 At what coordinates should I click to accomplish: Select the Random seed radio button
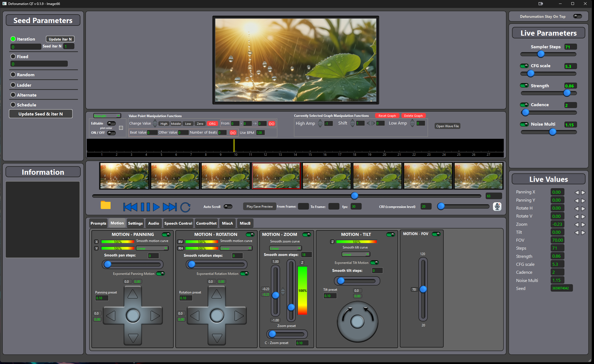coord(13,75)
